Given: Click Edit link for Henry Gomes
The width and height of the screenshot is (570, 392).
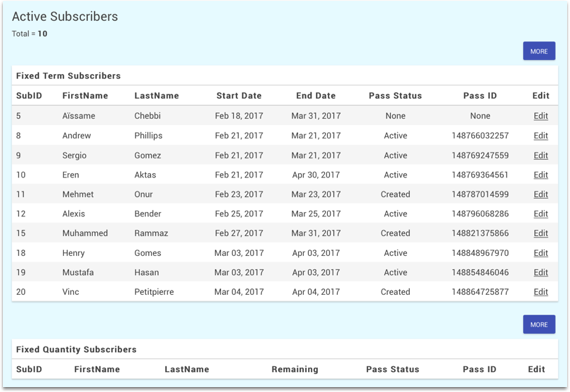Looking at the screenshot, I should click(541, 253).
